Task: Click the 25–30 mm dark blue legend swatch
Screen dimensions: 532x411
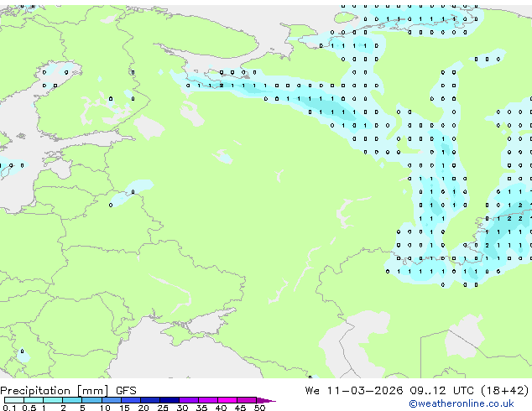Action: point(170,400)
